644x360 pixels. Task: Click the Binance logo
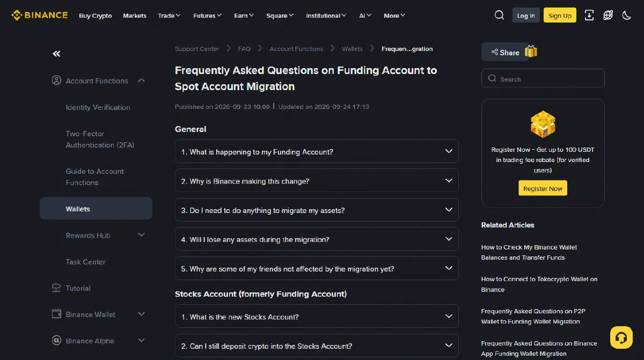click(x=39, y=15)
